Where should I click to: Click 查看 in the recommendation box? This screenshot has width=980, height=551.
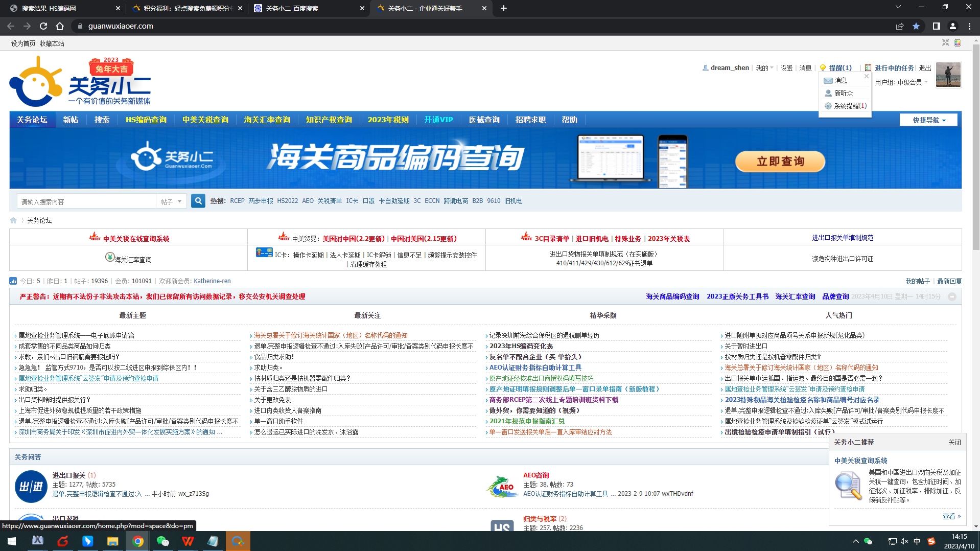tap(951, 516)
